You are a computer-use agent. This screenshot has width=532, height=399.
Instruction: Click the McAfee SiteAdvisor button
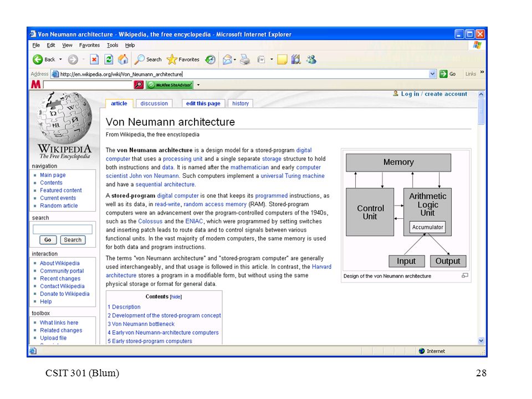170,85
